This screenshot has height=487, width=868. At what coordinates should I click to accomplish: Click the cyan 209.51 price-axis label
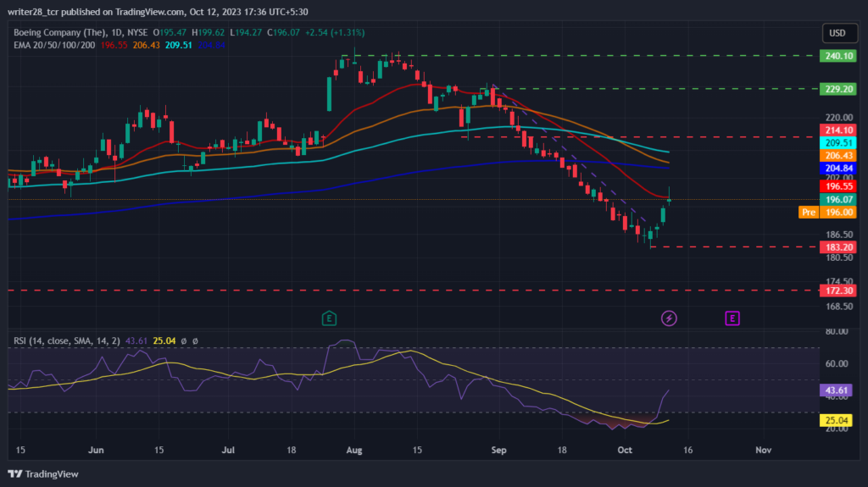click(838, 143)
